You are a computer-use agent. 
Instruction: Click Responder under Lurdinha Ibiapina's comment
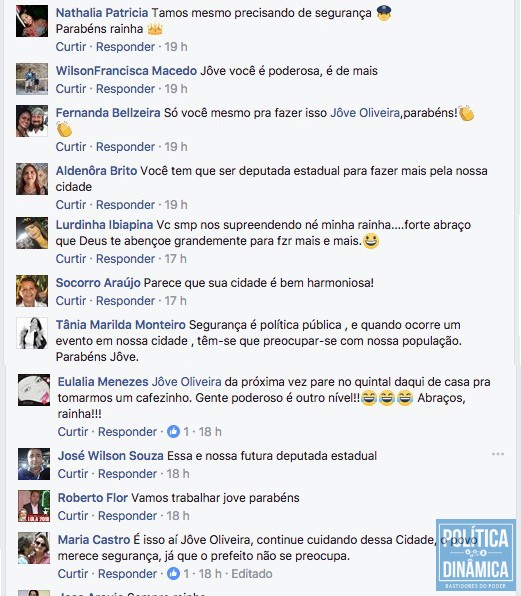click(x=125, y=258)
